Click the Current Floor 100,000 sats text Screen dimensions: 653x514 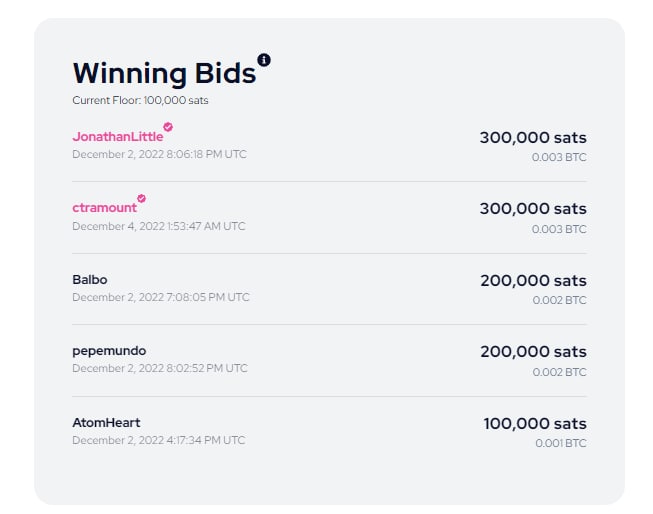coord(140,100)
